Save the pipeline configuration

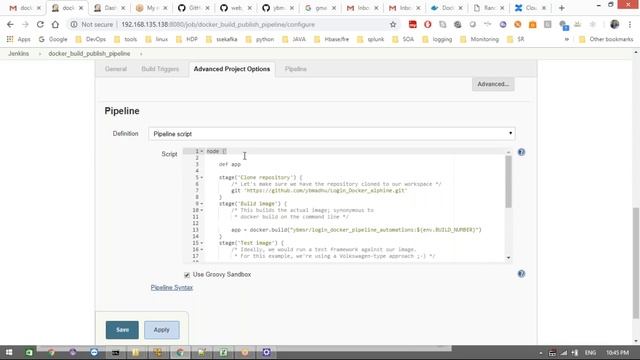tap(122, 330)
